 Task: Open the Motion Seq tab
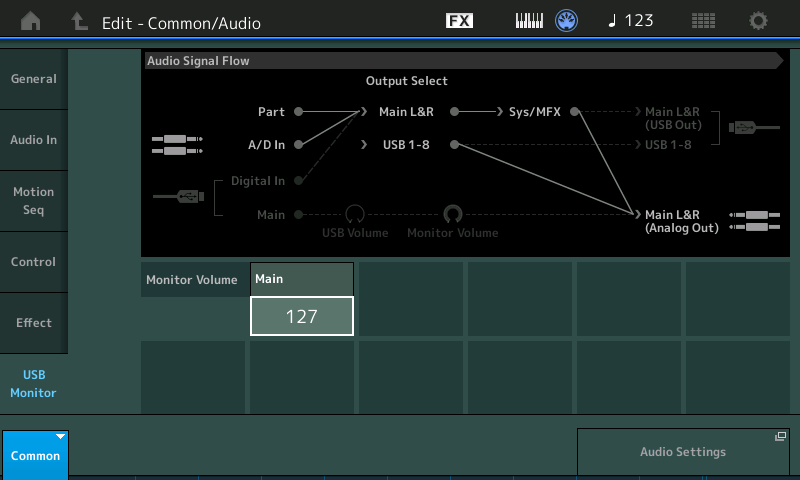pos(34,201)
